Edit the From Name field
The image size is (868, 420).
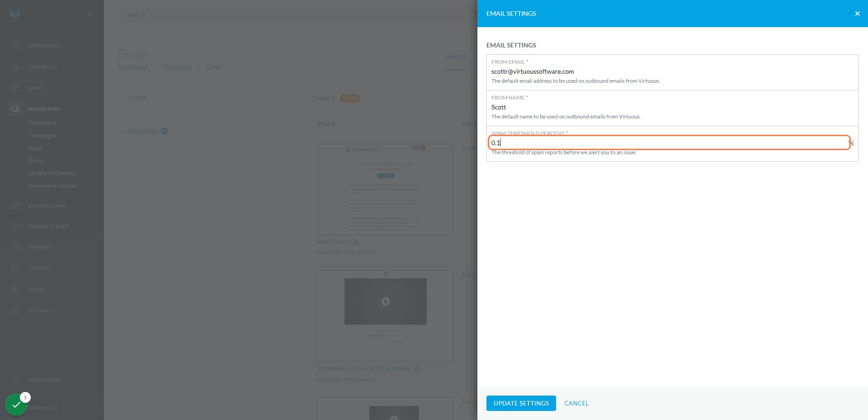click(672, 107)
